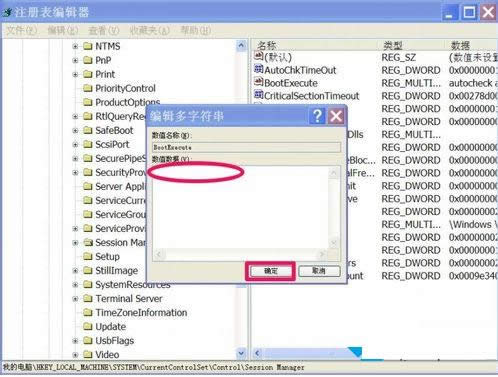Screen dimensions: 498x377
Task: Click the StillImage folder icon
Action: 88,270
